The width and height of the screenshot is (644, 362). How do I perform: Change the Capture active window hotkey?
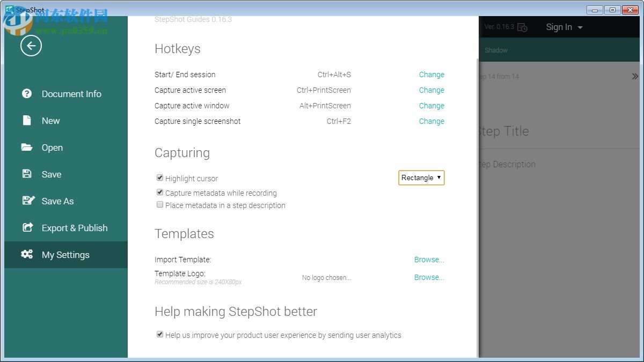click(431, 106)
